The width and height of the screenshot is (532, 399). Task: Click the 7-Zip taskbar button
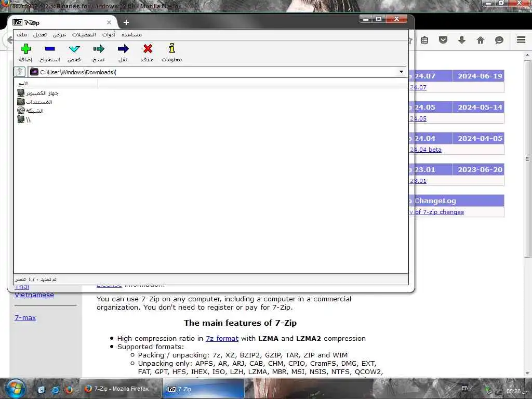pyautogui.click(x=203, y=389)
